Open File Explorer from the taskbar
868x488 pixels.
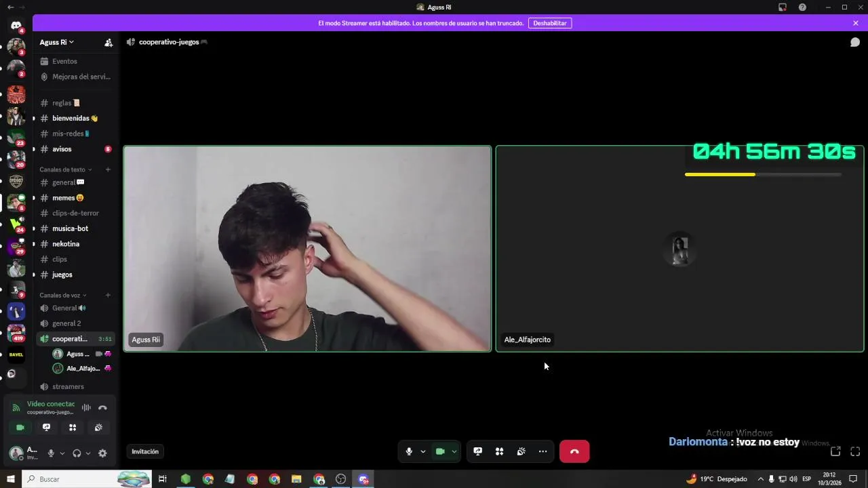[296, 479]
